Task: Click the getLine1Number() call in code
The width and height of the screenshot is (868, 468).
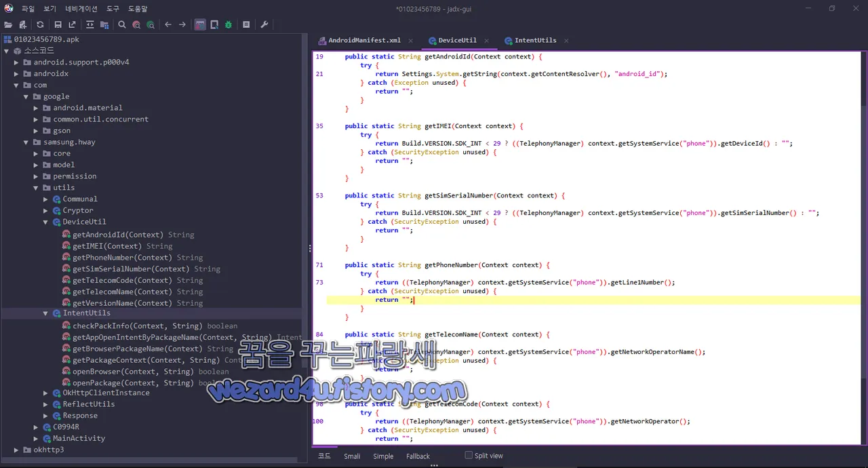Action: 642,283
